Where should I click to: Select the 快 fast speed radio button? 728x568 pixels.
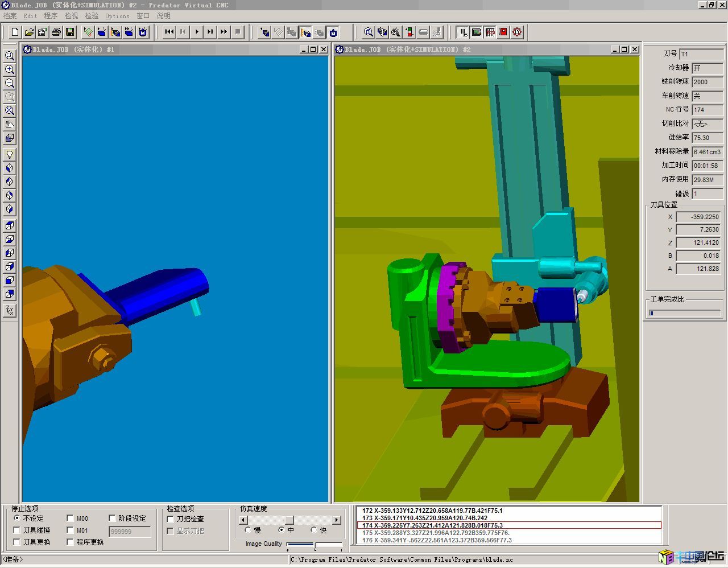coord(314,530)
